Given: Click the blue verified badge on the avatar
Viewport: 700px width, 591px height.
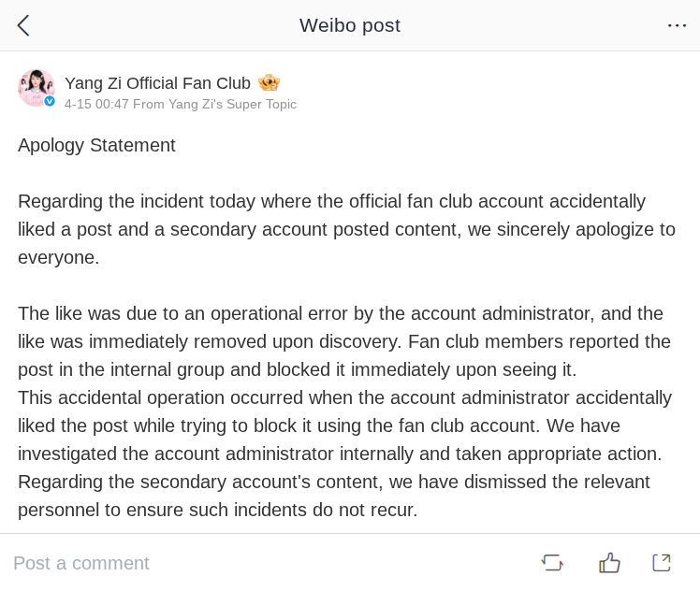Looking at the screenshot, I should [50, 101].
